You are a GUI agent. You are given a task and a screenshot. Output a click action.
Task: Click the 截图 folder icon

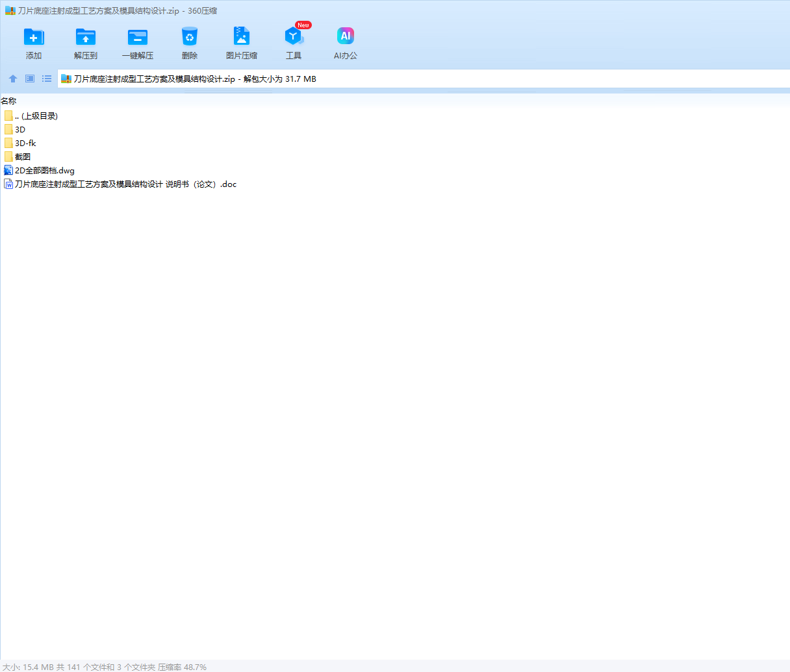click(x=8, y=156)
